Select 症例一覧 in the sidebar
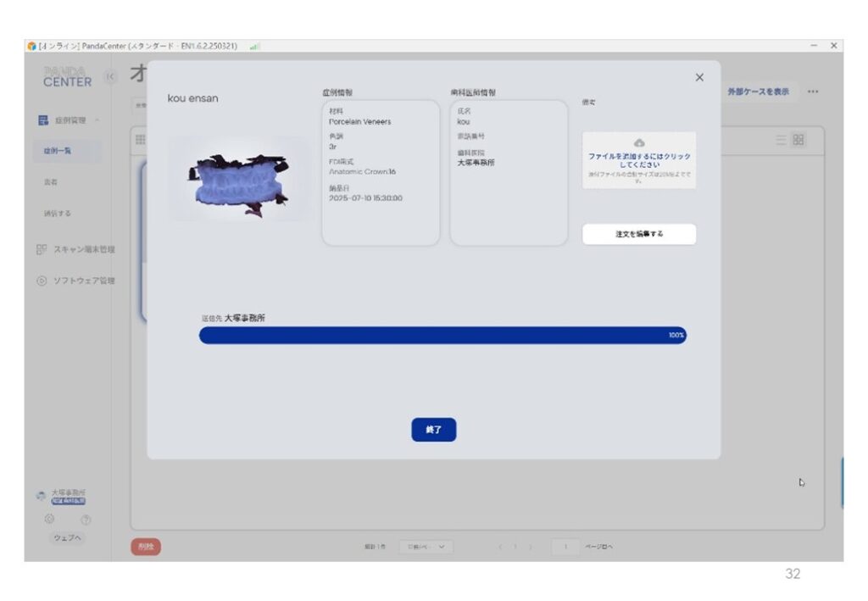 pos(58,151)
